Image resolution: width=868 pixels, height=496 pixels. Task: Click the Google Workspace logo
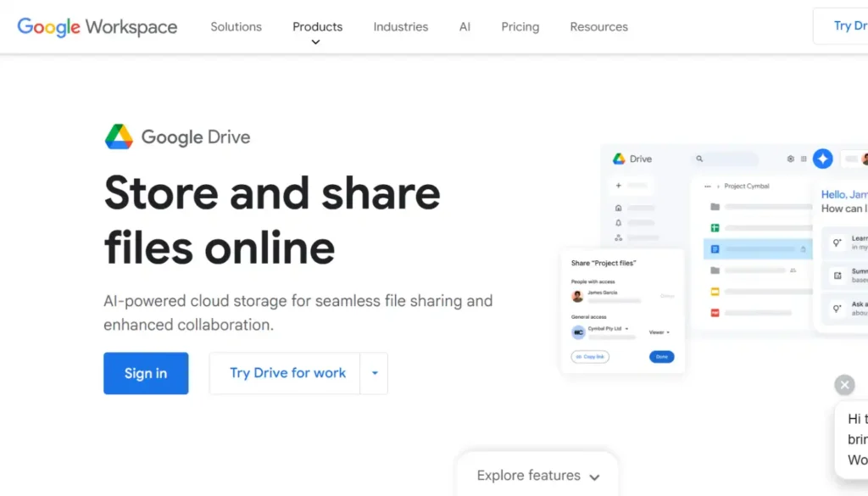97,26
